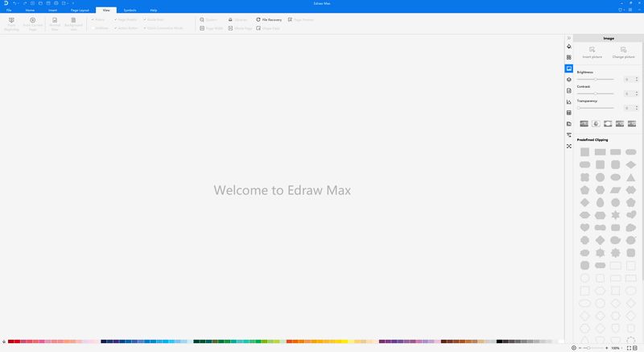Open the File menu tab
The height and width of the screenshot is (352, 644).
[9, 10]
